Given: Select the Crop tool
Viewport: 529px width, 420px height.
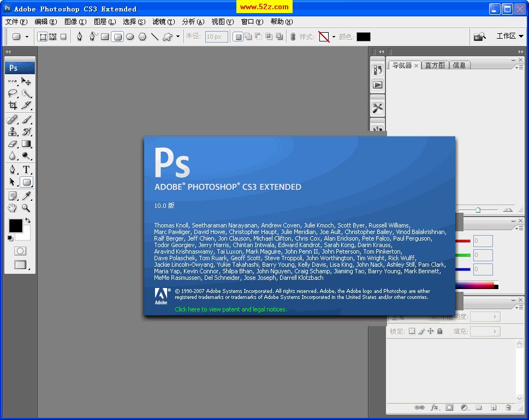Looking at the screenshot, I should (x=13, y=105).
